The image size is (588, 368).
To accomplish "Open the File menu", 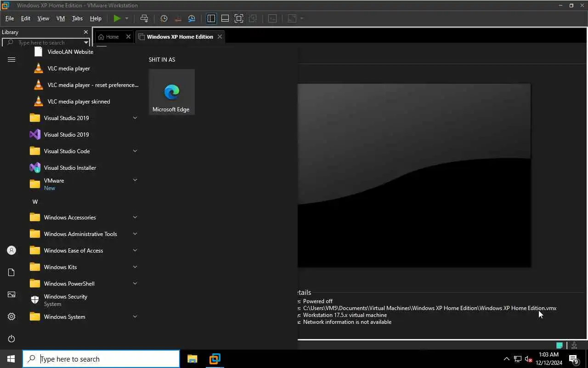I will pyautogui.click(x=10, y=18).
